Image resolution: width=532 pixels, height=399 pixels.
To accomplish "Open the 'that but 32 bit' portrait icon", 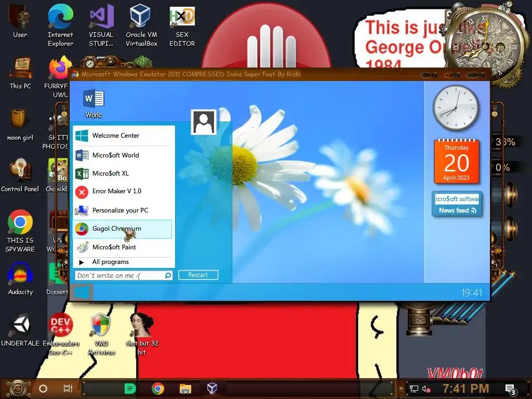I will tap(142, 334).
